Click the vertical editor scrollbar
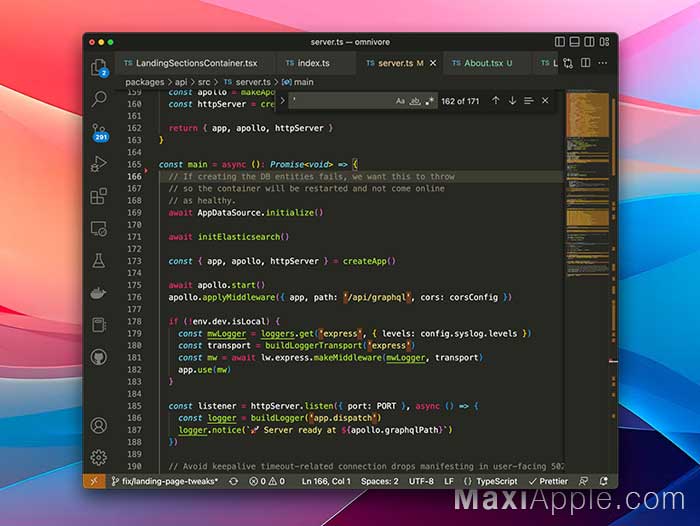The height and width of the screenshot is (526, 700). (x=614, y=279)
